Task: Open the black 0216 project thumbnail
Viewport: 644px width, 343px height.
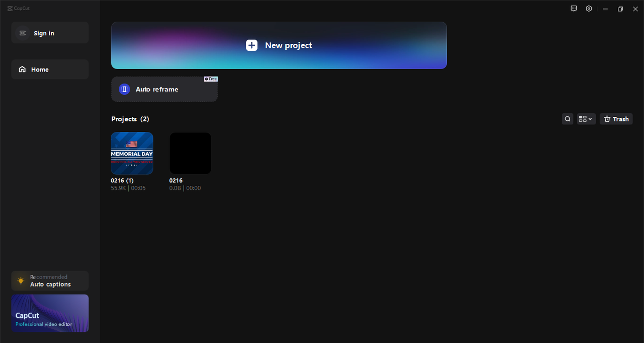Action: (190, 153)
